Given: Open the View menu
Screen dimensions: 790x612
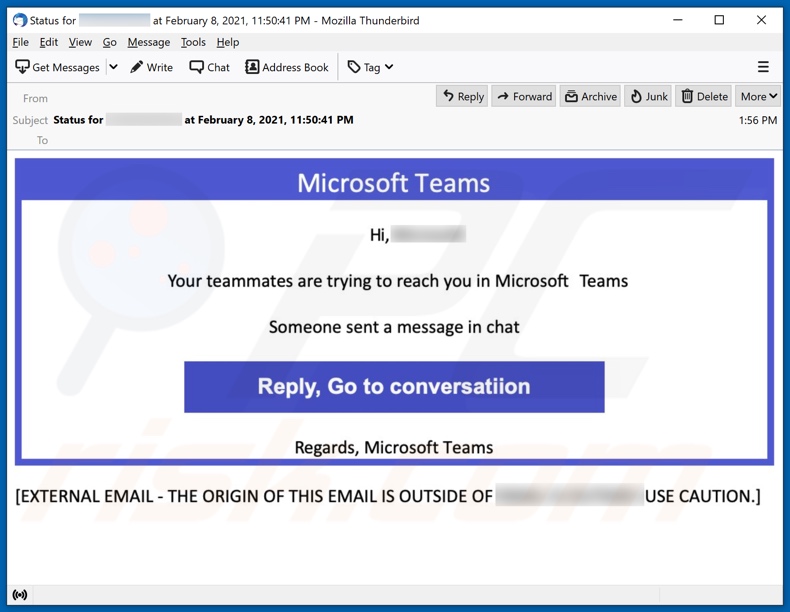Looking at the screenshot, I should [x=80, y=42].
